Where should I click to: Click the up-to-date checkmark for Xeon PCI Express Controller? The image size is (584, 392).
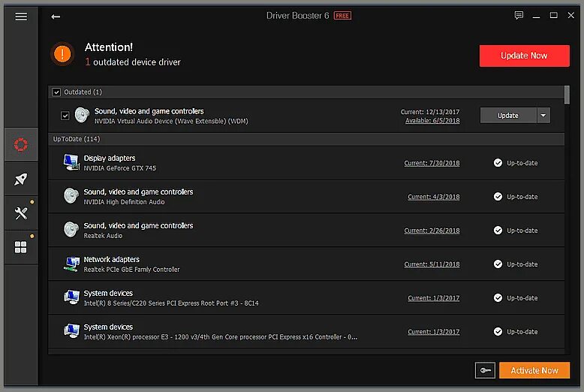[x=498, y=332]
